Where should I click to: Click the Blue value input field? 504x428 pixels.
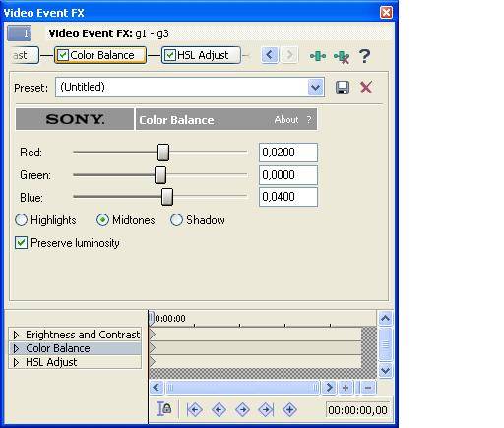click(288, 197)
